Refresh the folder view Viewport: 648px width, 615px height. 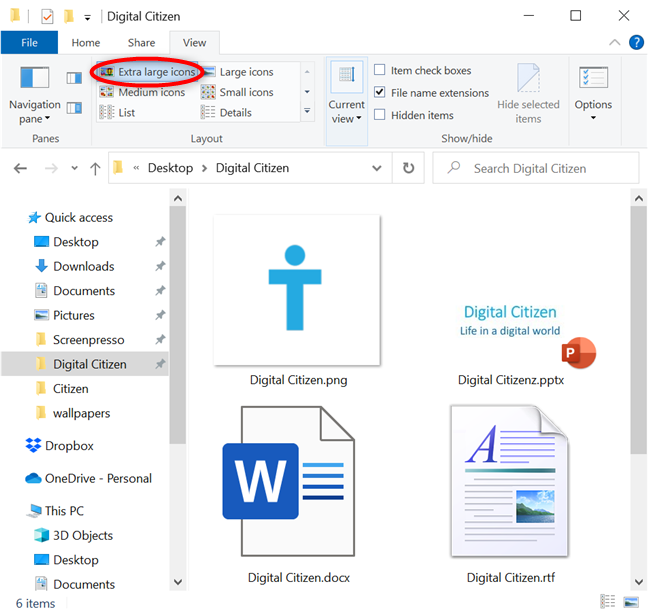pyautogui.click(x=408, y=168)
